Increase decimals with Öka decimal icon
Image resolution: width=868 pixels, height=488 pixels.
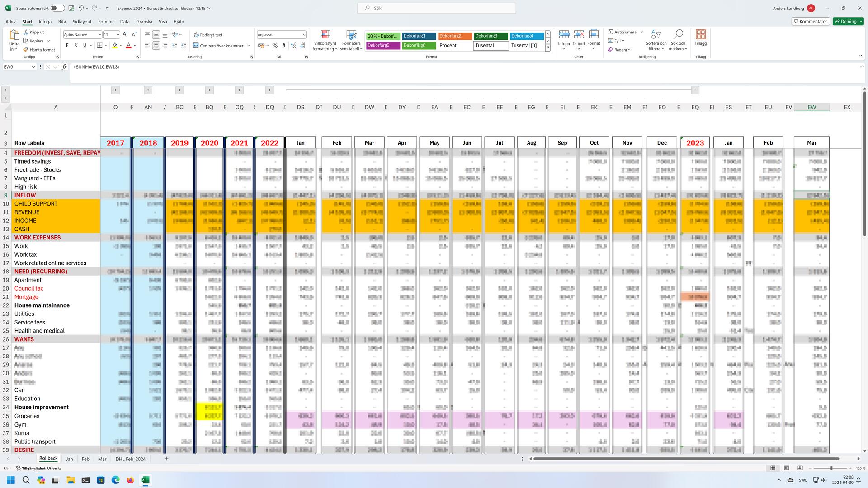point(293,45)
